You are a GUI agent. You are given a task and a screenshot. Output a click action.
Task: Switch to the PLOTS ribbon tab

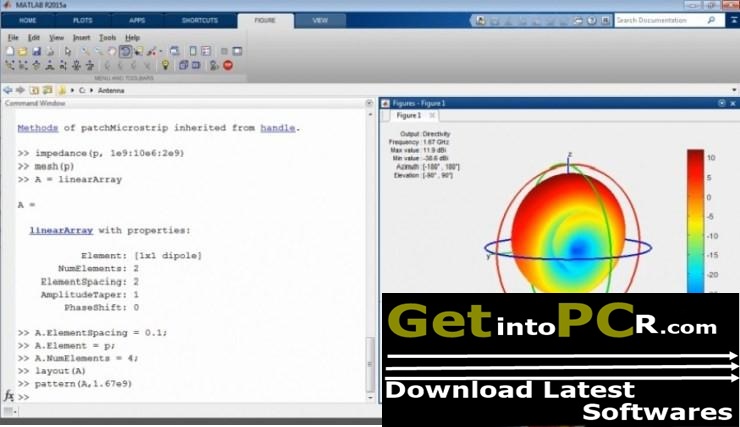coord(83,20)
